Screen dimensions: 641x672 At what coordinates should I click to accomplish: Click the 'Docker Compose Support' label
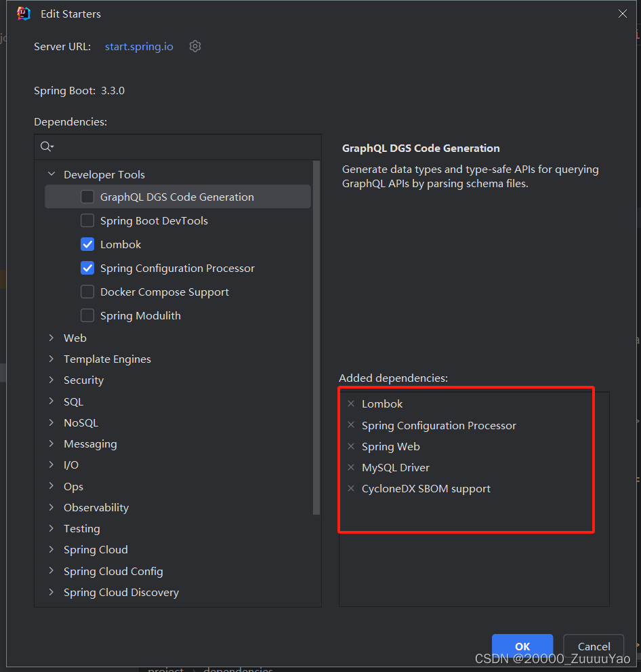(x=165, y=292)
